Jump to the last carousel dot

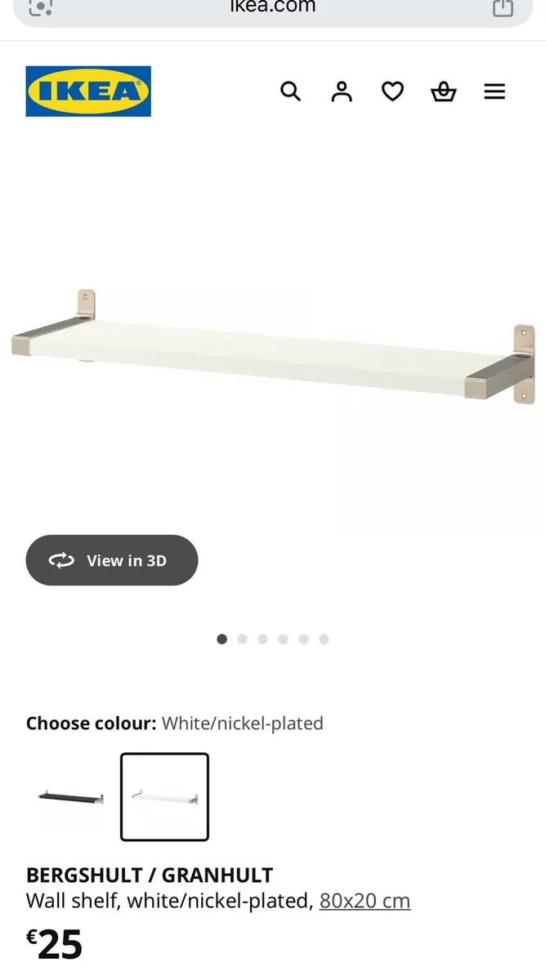[324, 639]
